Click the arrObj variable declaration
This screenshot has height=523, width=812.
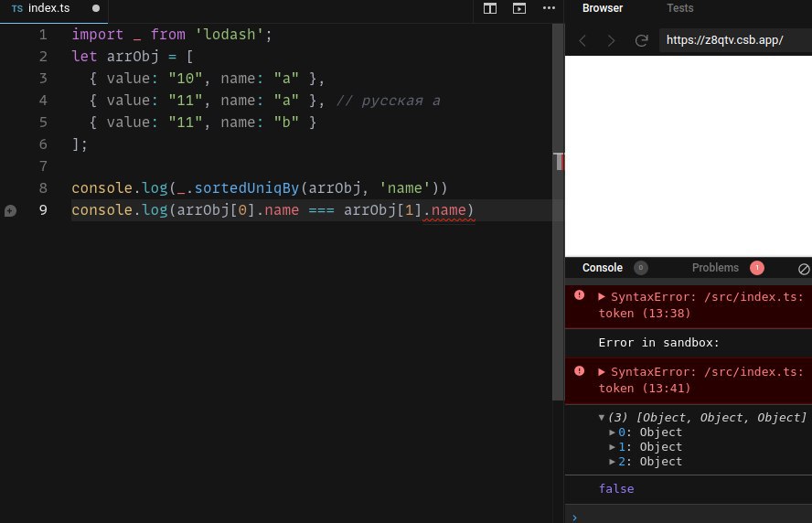click(x=133, y=57)
